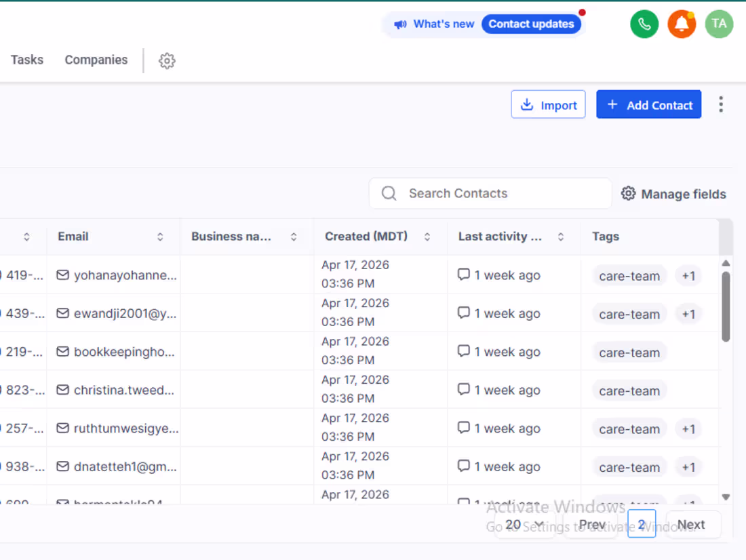Screen dimensions: 746x560
Task: Click the scrollbar up arrow
Action: pos(726,263)
